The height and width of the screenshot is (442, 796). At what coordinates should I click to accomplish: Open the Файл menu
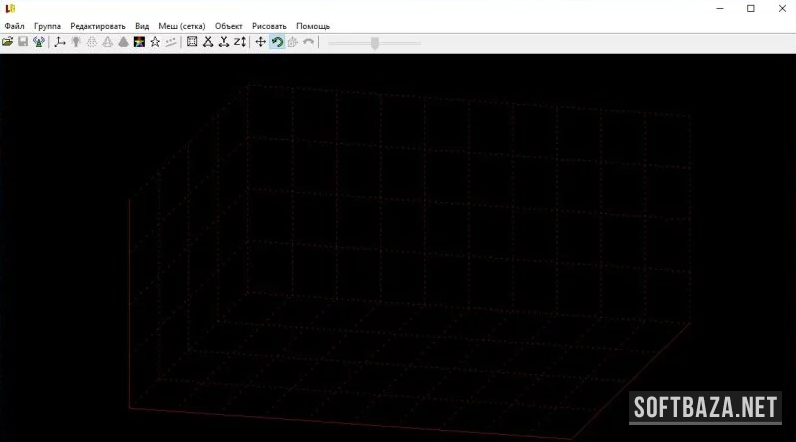click(14, 25)
